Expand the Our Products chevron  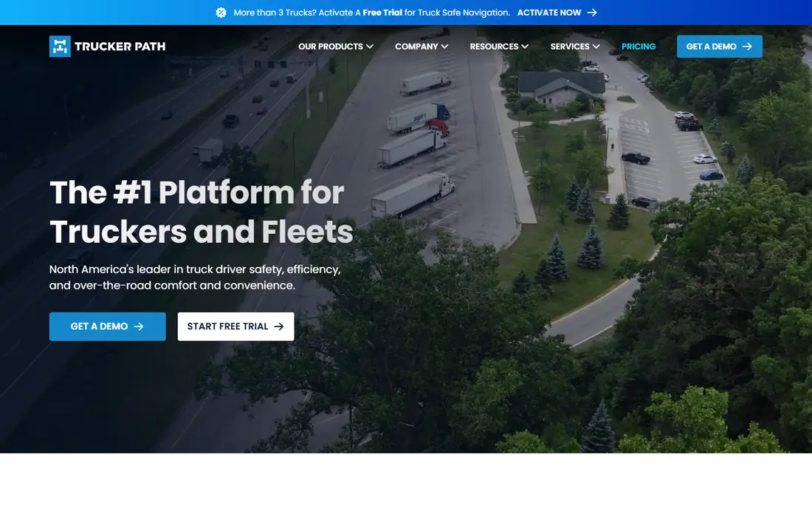pyautogui.click(x=370, y=47)
